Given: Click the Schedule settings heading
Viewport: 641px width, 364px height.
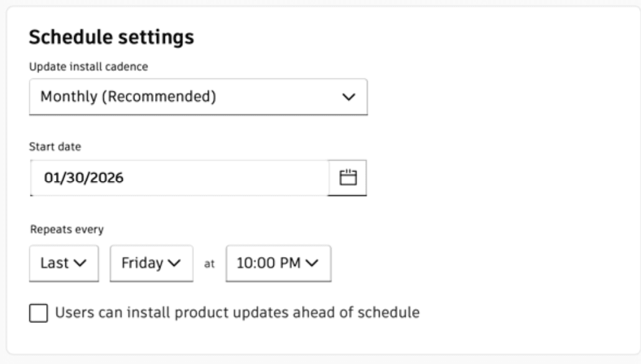Looking at the screenshot, I should (x=111, y=37).
